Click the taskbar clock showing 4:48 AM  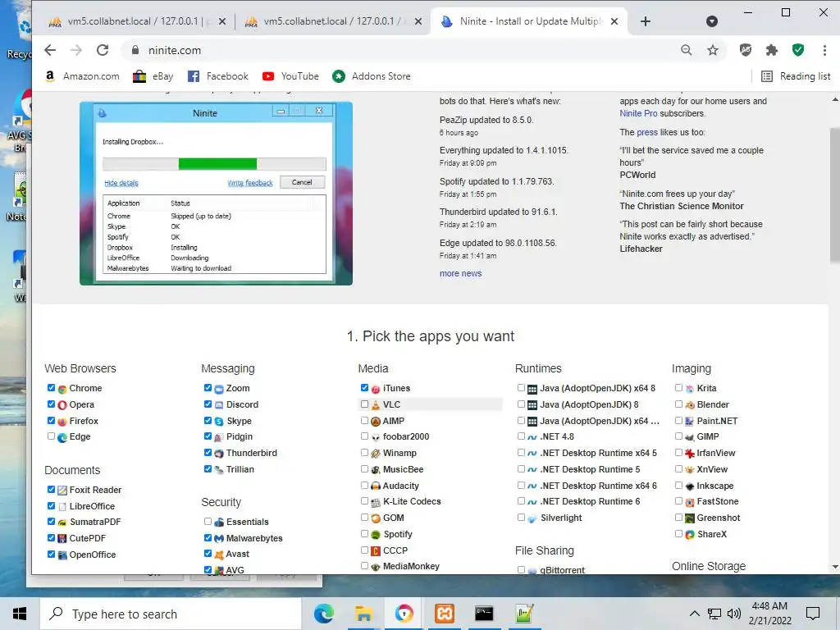tap(769, 614)
